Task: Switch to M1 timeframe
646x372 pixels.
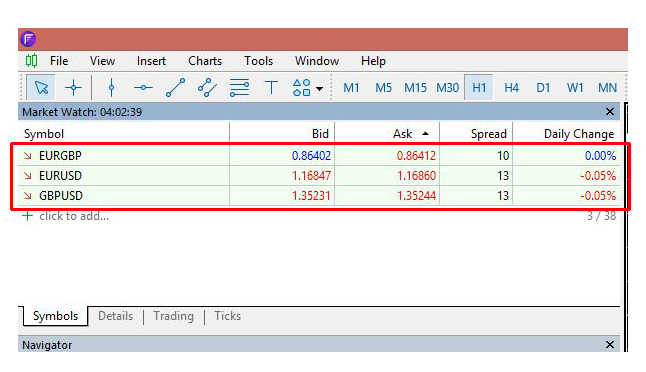Action: (x=351, y=87)
